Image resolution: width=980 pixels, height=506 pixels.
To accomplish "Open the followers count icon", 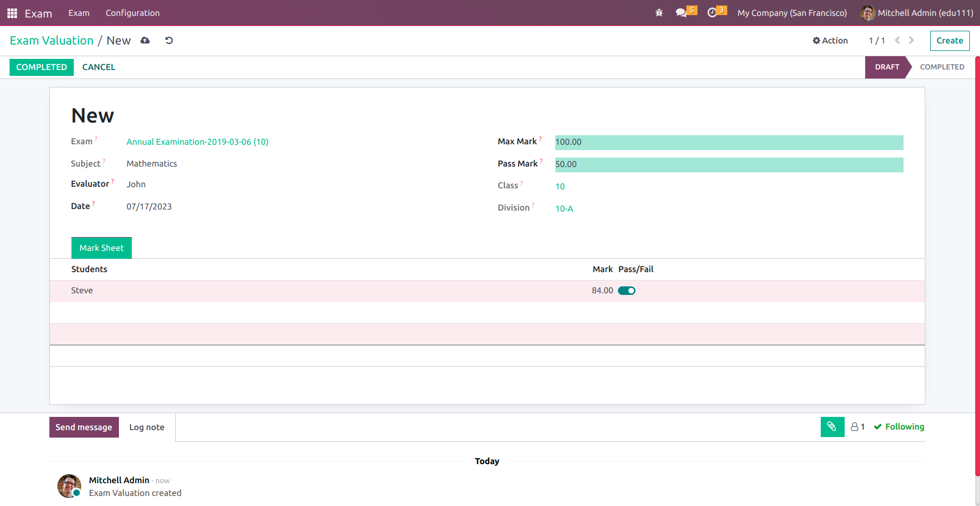I will point(857,427).
